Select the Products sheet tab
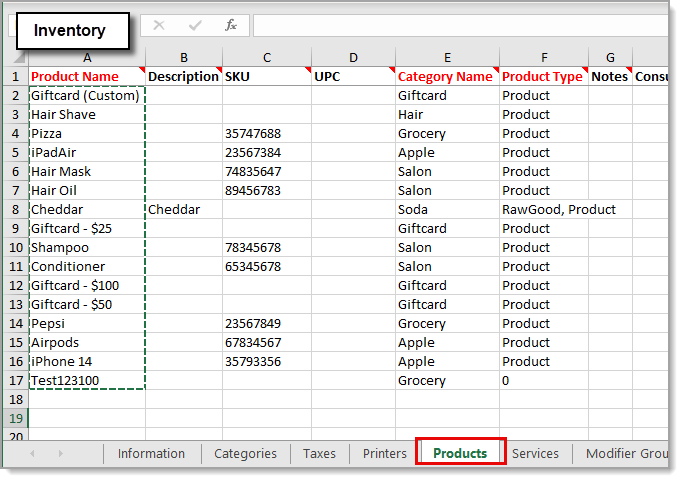The image size is (682, 481). (460, 454)
